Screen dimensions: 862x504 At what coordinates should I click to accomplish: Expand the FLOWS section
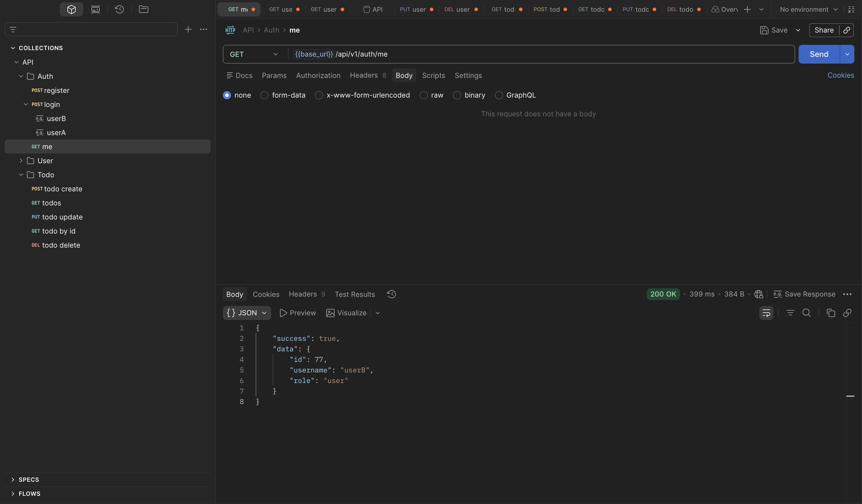click(x=13, y=493)
